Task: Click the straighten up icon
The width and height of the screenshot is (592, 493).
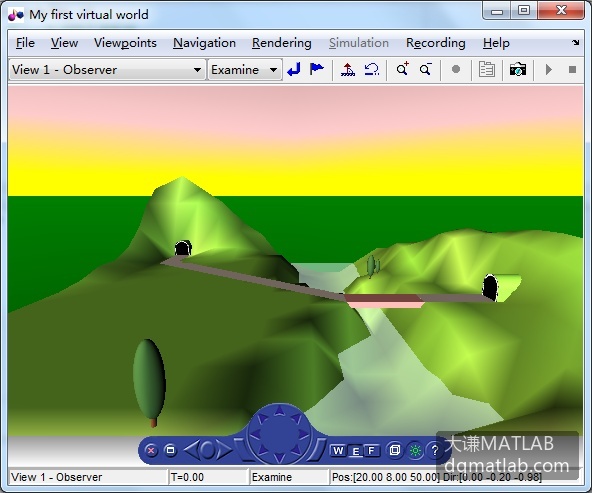Action: 348,70
